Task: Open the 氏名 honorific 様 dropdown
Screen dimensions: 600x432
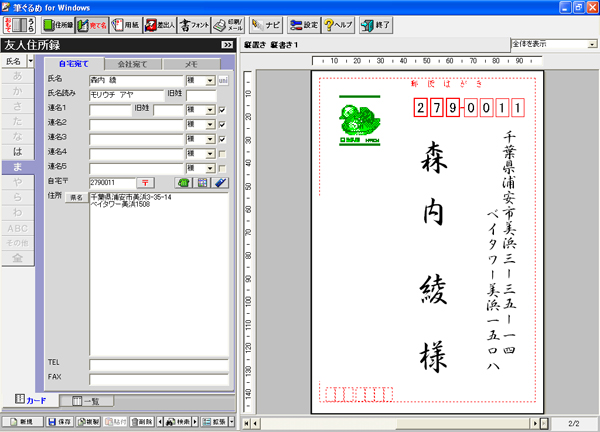Action: pos(210,79)
